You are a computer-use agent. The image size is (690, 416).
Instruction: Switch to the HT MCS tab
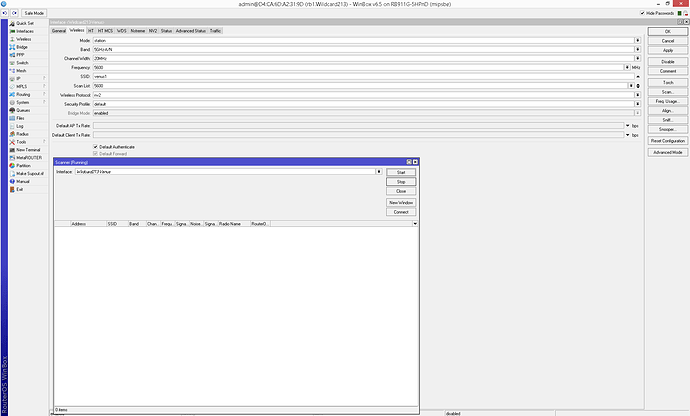[105, 31]
